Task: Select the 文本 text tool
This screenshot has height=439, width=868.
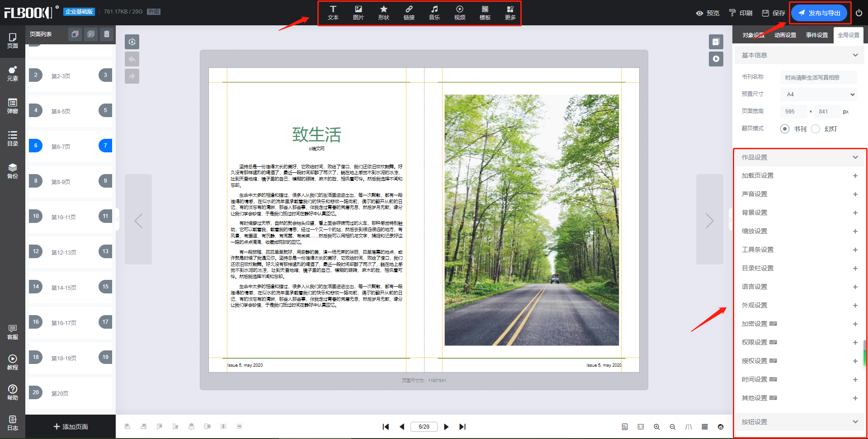Action: [333, 13]
